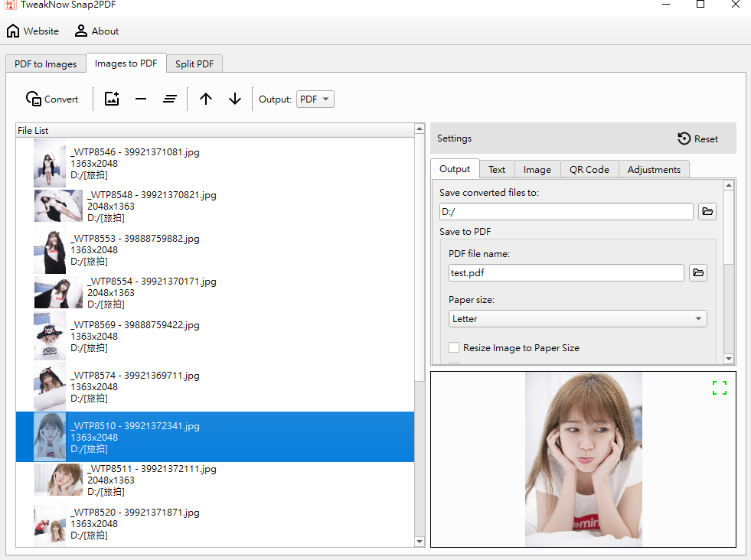This screenshot has height=560, width=751.
Task: Open the Adjustments settings tab
Action: point(654,169)
